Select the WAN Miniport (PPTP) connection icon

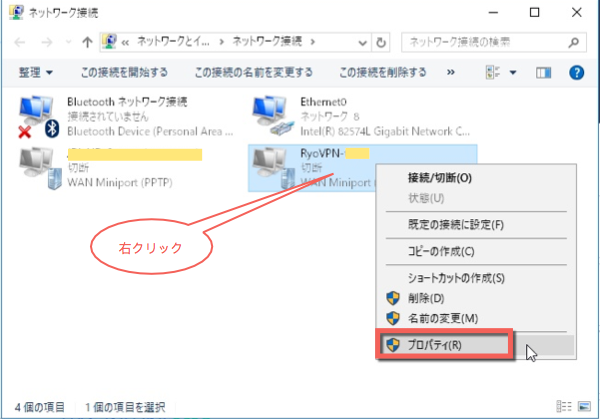[x=40, y=168]
